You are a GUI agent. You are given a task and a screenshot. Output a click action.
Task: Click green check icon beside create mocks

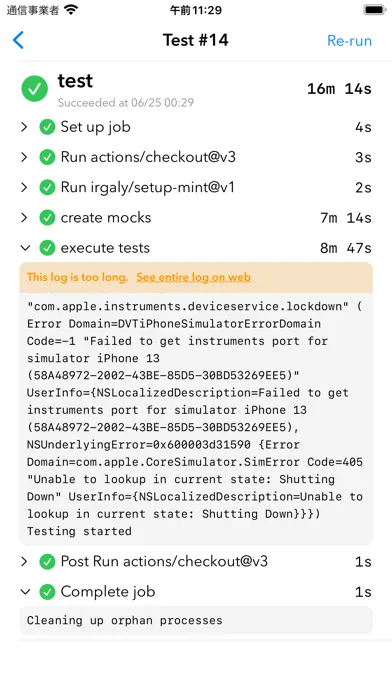click(47, 218)
